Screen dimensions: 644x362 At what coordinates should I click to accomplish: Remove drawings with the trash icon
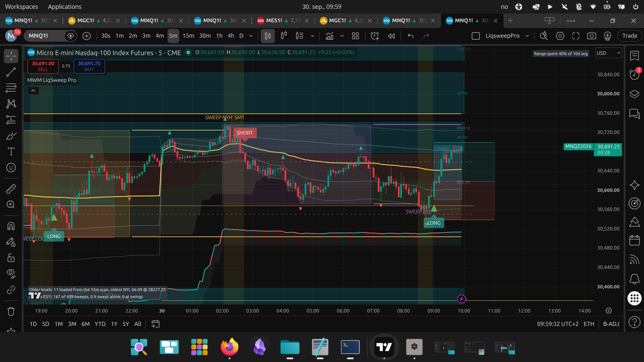pyautogui.click(x=11, y=311)
